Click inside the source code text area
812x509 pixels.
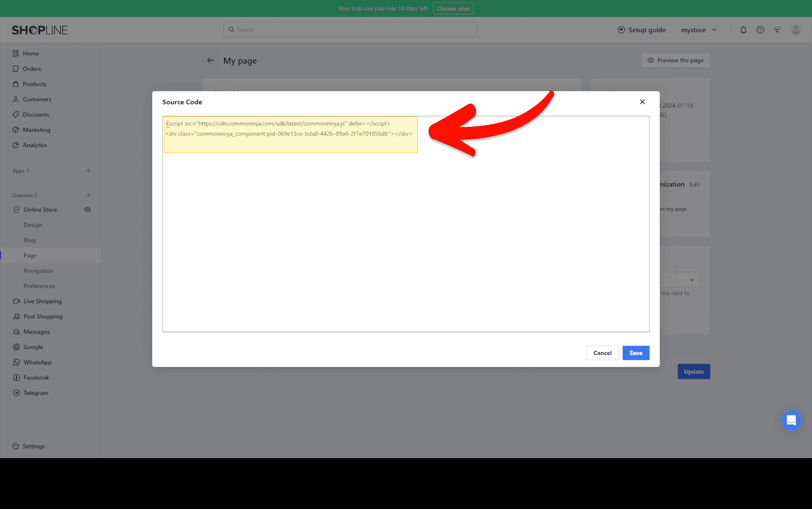point(406,224)
